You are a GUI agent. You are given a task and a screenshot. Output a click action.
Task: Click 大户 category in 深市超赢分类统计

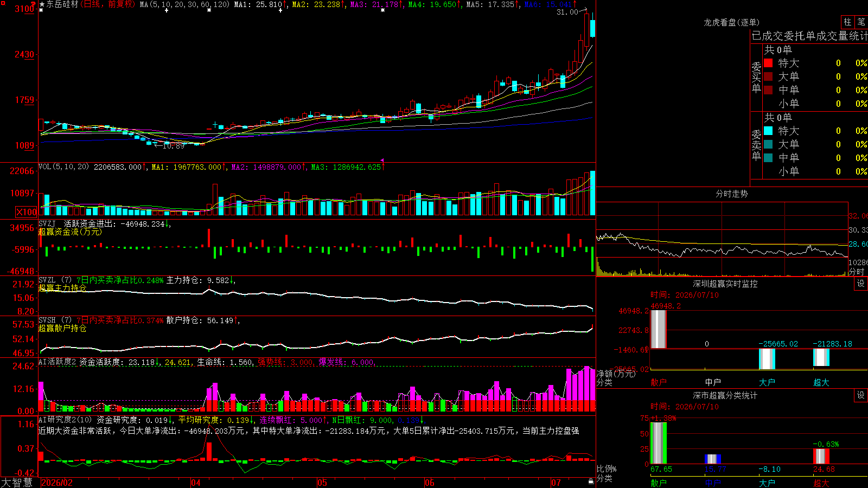coord(767,483)
